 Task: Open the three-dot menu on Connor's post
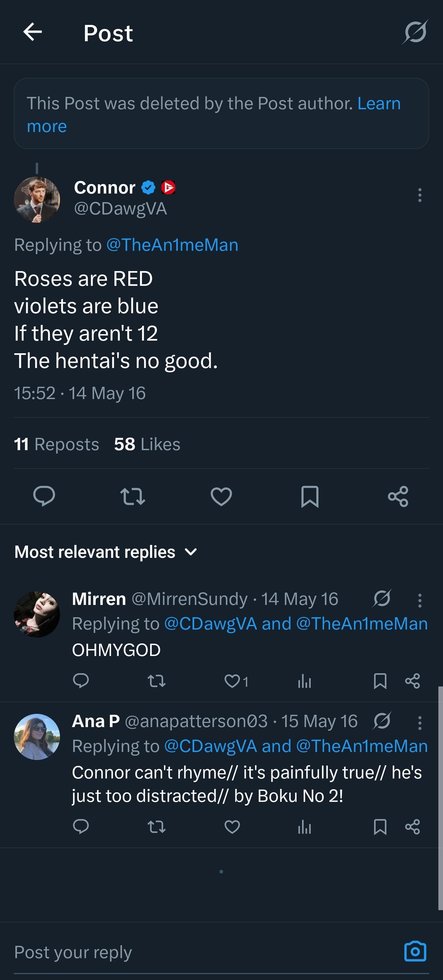coord(419,195)
